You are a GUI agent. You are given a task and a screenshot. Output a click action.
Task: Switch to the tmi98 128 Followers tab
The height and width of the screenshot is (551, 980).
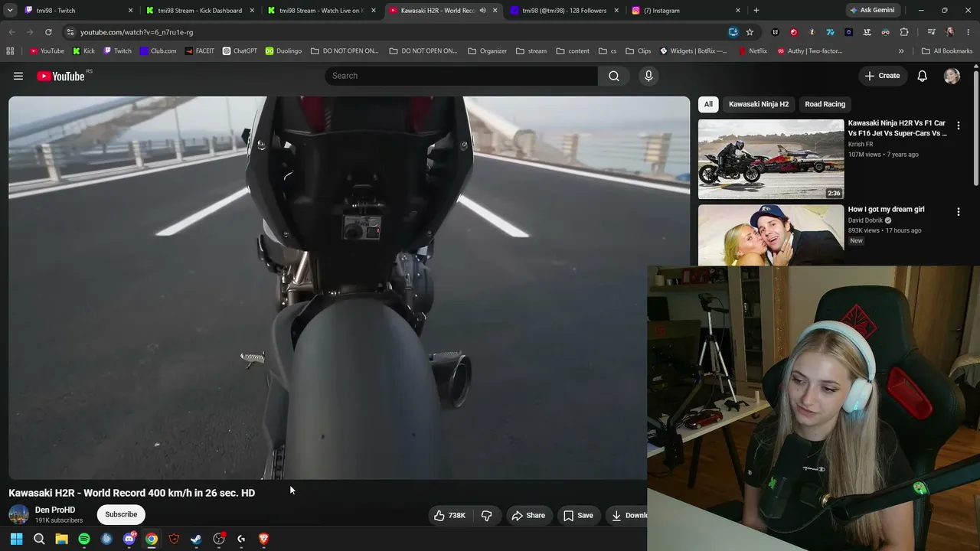pos(565,11)
